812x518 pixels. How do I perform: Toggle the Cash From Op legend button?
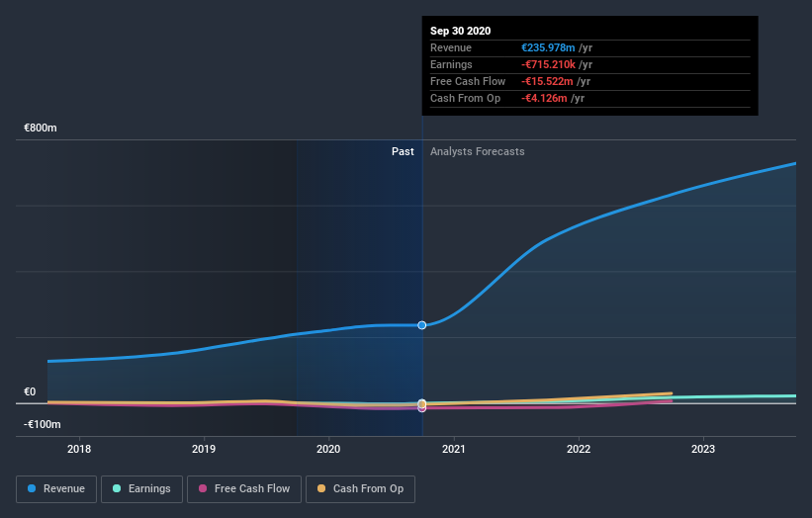[360, 489]
